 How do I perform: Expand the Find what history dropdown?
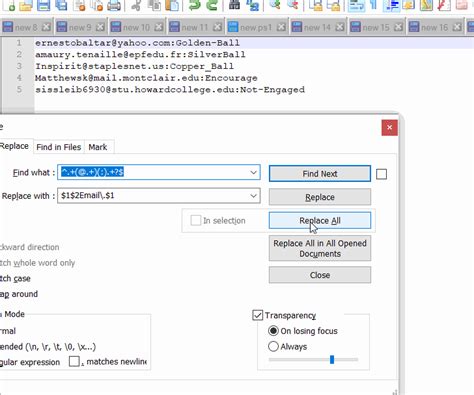253,172
